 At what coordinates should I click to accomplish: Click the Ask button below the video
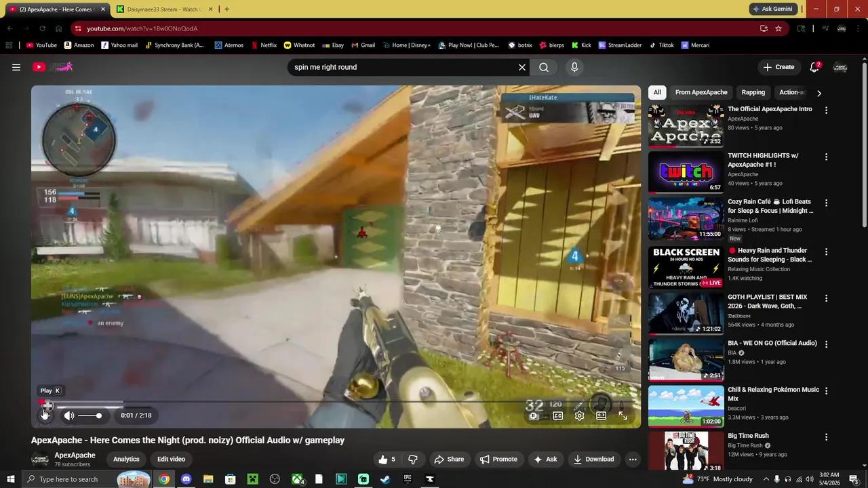pyautogui.click(x=545, y=460)
